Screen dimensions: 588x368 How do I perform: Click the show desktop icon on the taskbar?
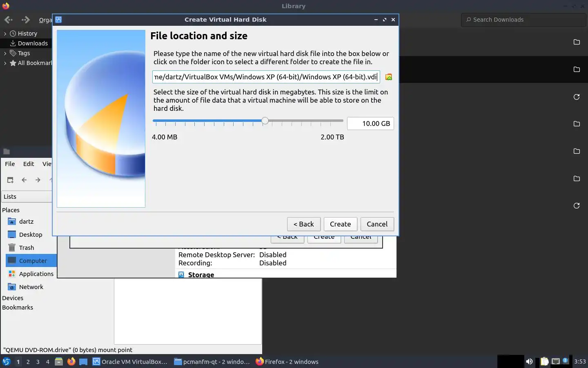click(83, 361)
